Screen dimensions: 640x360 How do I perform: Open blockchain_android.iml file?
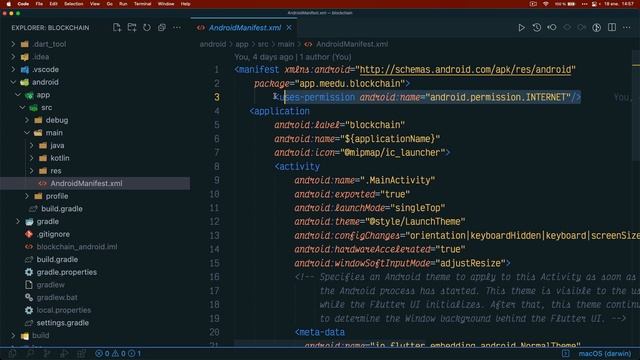tap(77, 247)
